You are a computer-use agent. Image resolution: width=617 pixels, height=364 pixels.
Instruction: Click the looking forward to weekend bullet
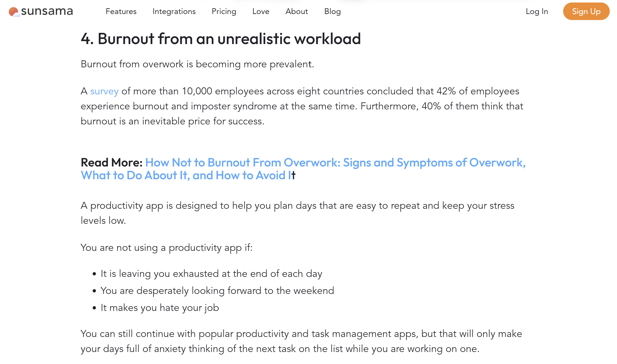[217, 291]
